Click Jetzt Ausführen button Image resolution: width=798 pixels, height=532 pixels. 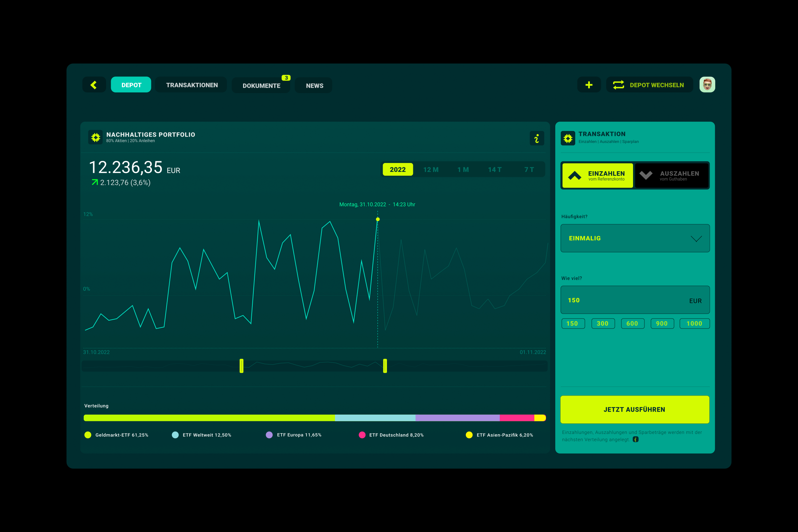point(634,410)
